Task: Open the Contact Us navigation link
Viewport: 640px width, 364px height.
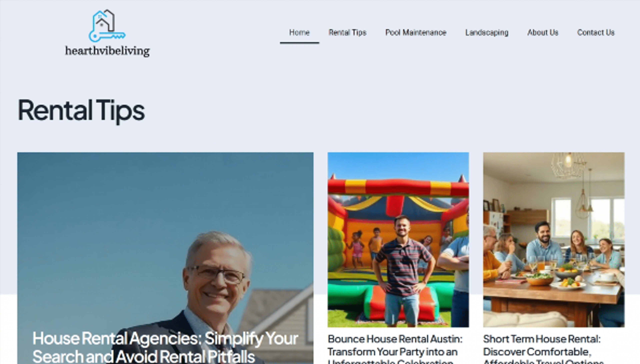Action: pos(596,32)
